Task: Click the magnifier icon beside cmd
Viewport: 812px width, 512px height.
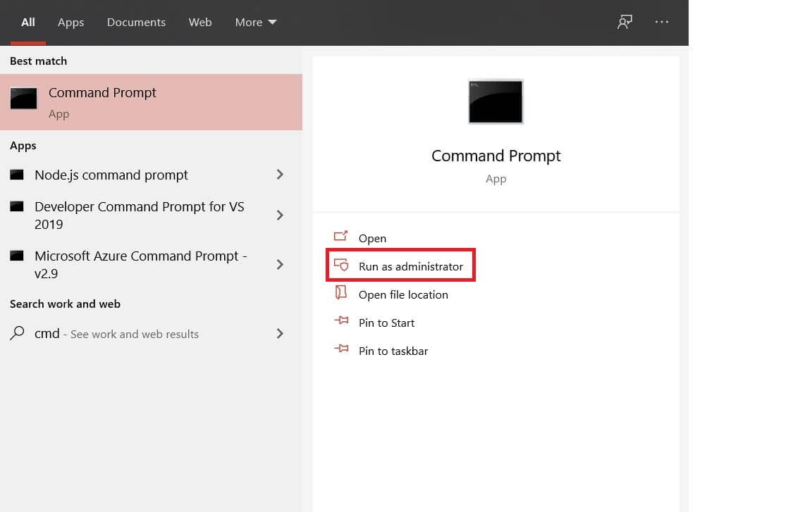Action: point(17,332)
